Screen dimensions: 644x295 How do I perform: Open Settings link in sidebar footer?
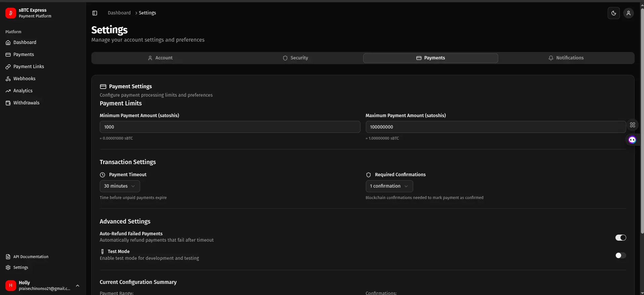[43, 267]
